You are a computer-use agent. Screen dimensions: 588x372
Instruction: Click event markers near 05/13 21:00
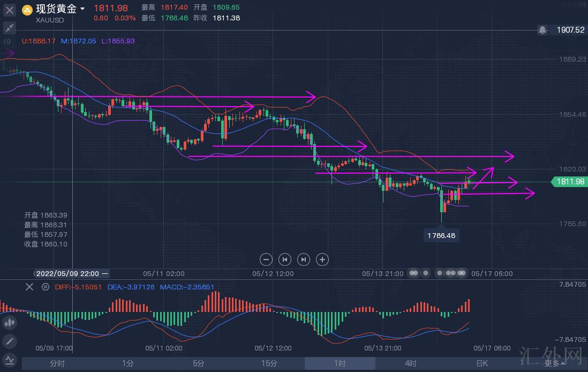coord(419,273)
